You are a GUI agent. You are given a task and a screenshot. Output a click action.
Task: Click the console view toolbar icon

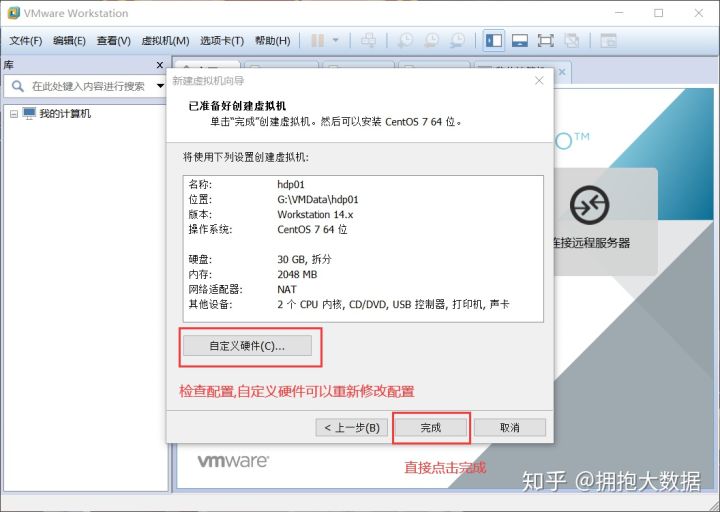608,41
